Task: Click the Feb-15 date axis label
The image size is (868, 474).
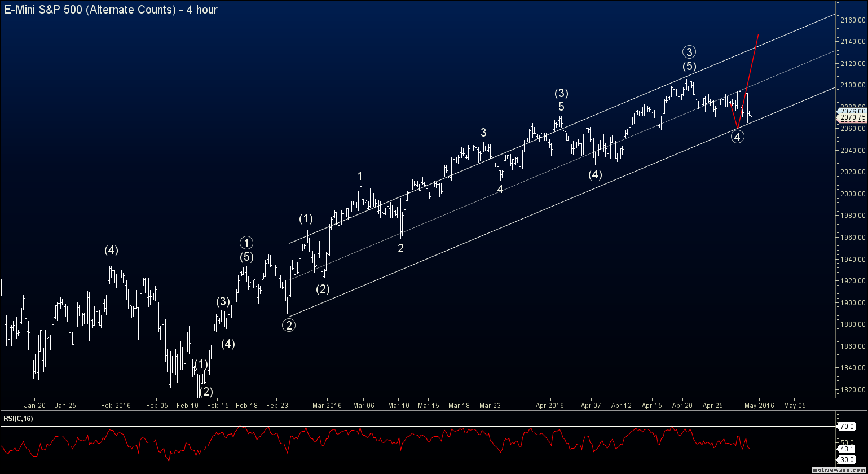Action: pyautogui.click(x=219, y=405)
